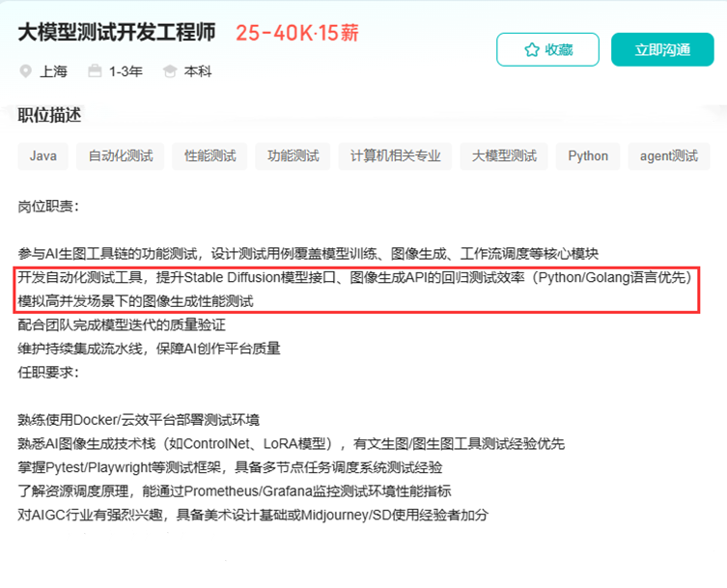Screen dimensions: 727x588
Task: Select the Python skill tag
Action: [588, 155]
